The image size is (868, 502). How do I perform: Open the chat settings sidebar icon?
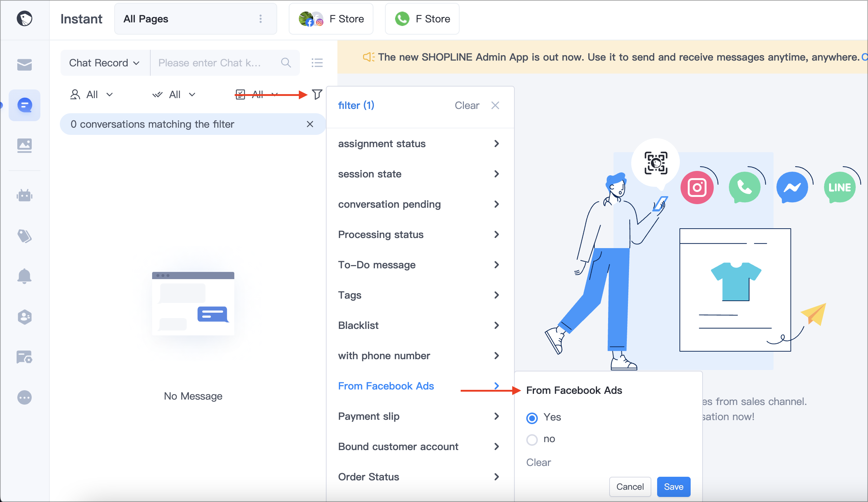[x=25, y=357]
